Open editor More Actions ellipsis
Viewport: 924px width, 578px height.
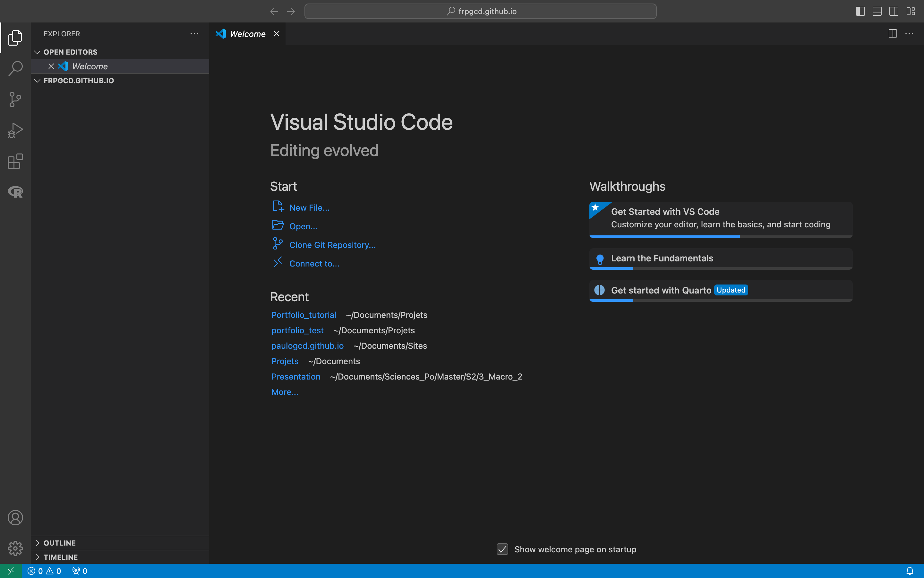click(910, 34)
